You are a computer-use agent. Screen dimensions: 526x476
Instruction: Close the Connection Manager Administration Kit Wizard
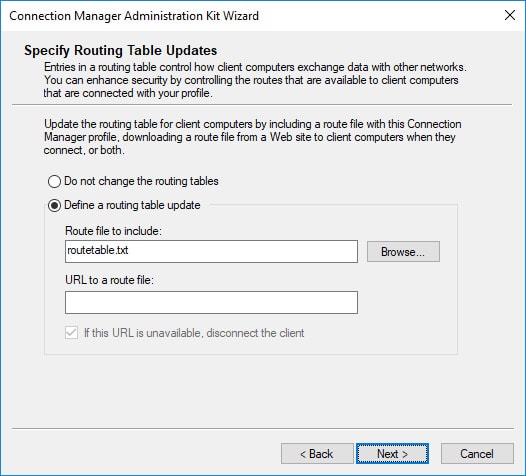click(510, 15)
